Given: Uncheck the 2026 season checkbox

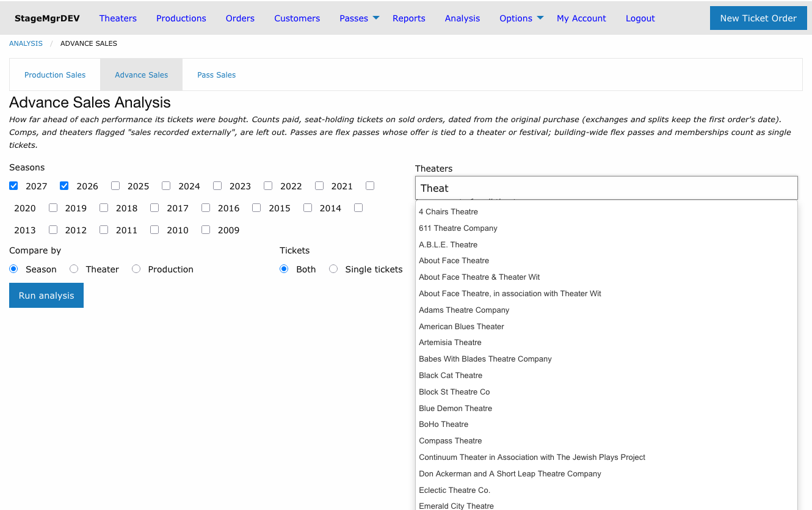Looking at the screenshot, I should click(64, 186).
